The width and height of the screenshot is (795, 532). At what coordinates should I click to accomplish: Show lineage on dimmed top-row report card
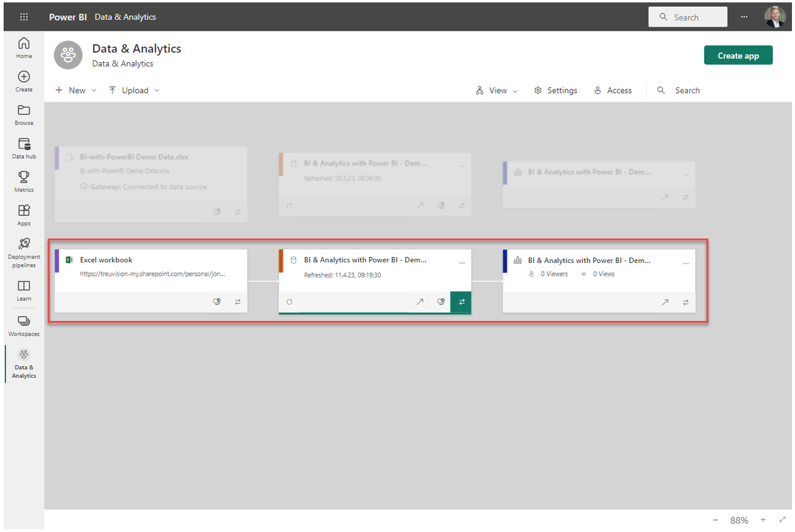[686, 197]
